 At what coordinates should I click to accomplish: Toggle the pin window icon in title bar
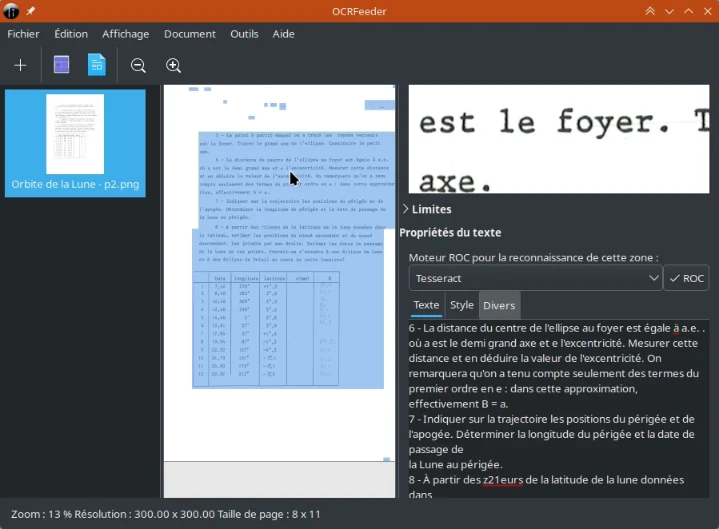(x=31, y=11)
